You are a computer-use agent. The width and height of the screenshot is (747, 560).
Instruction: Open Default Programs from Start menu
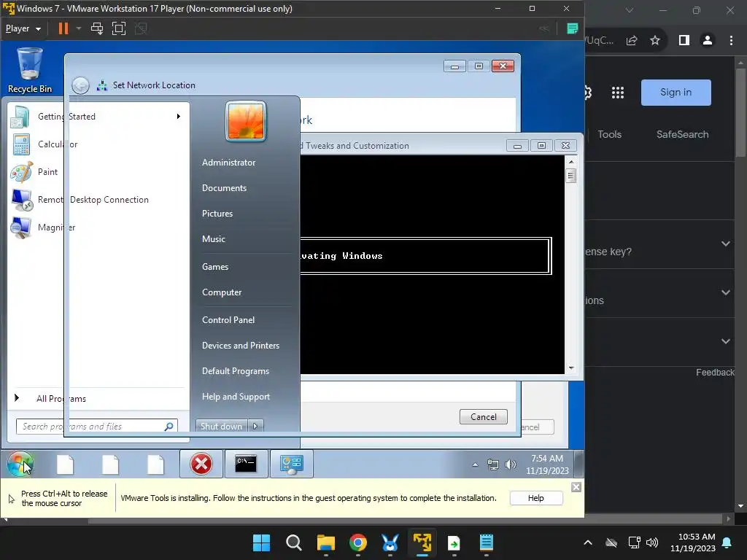pyautogui.click(x=236, y=371)
